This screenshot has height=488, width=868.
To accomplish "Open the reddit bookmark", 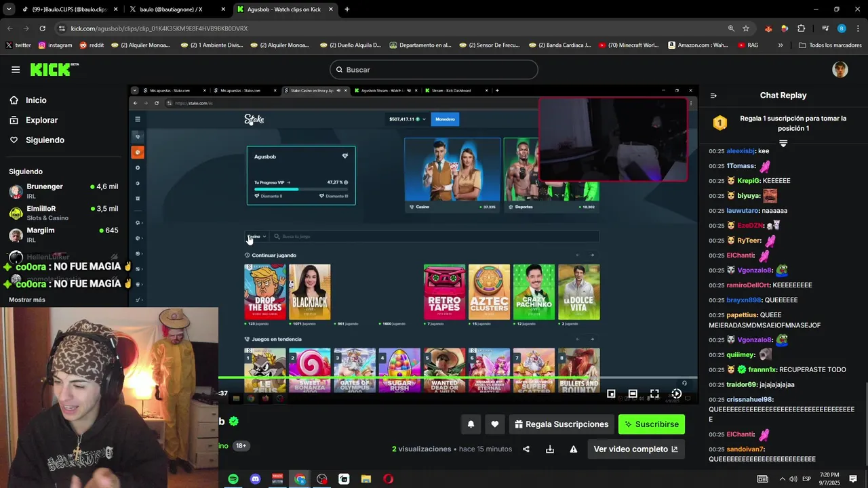I will [92, 45].
